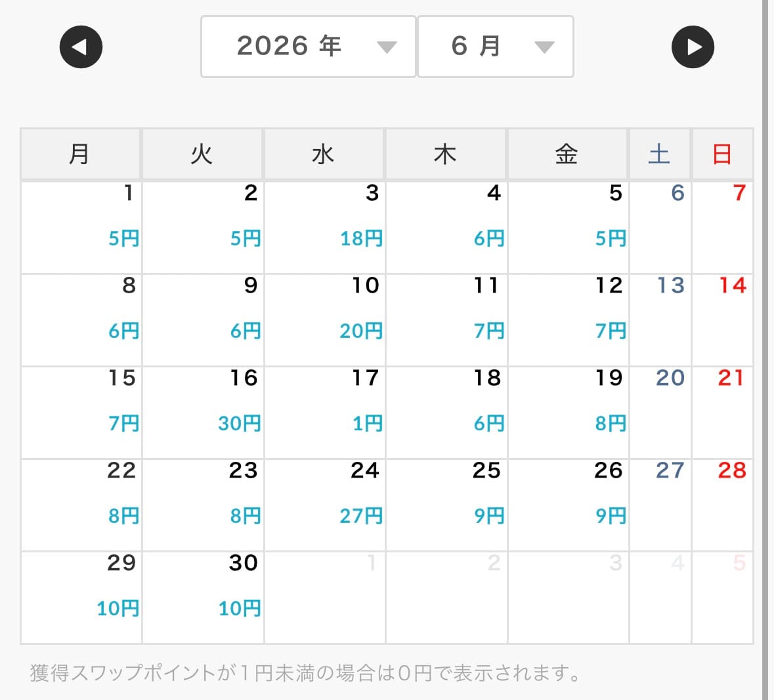
Task: Click the 10円 value on June 29
Action: click(x=118, y=609)
